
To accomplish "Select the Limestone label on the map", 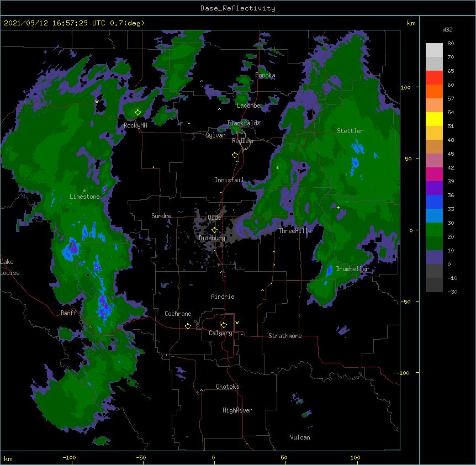I will click(84, 197).
